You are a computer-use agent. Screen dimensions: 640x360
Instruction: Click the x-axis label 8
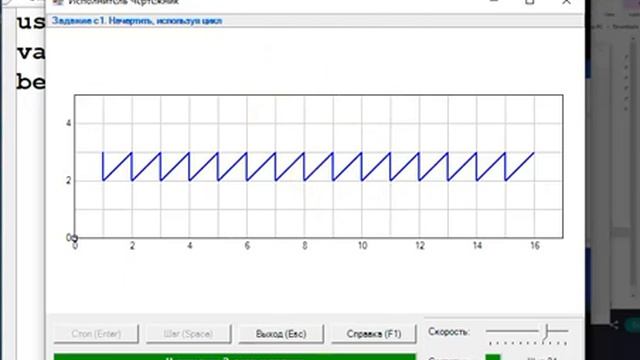(x=304, y=246)
